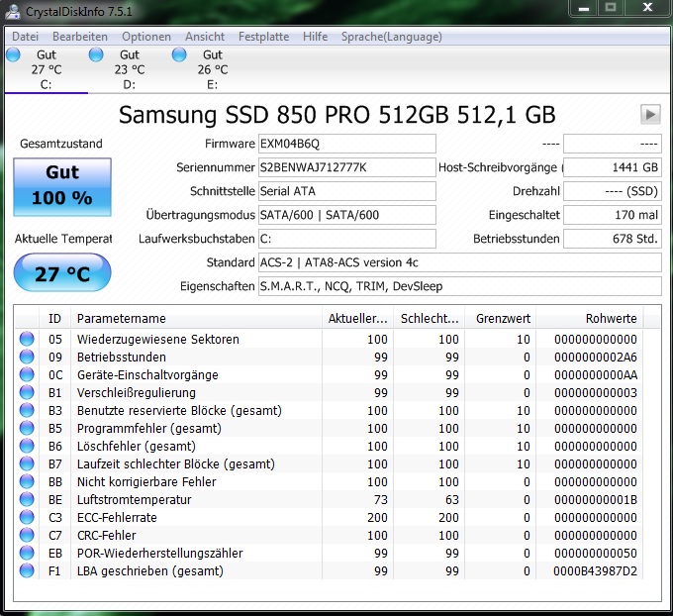Open the Sprache(Language) menu

(x=392, y=37)
